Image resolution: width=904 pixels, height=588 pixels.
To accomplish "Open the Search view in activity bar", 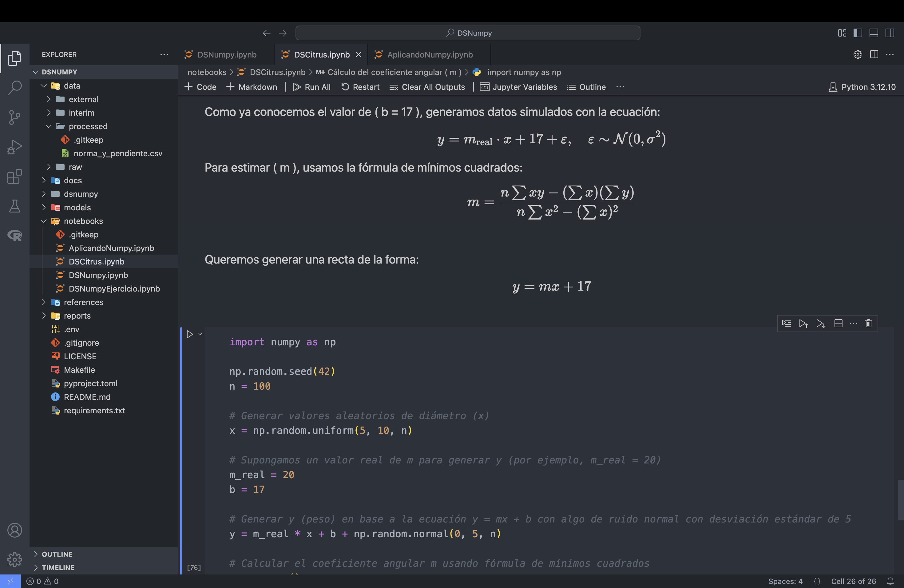I will coord(14,88).
